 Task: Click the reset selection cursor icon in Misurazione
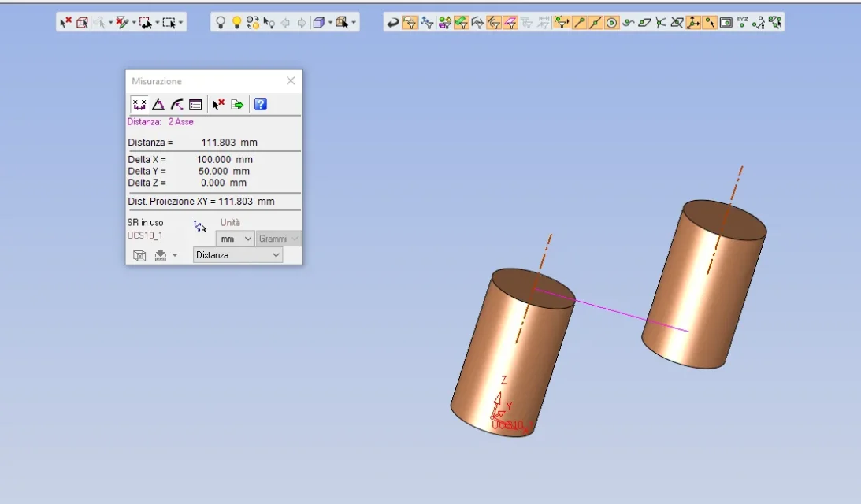click(218, 104)
